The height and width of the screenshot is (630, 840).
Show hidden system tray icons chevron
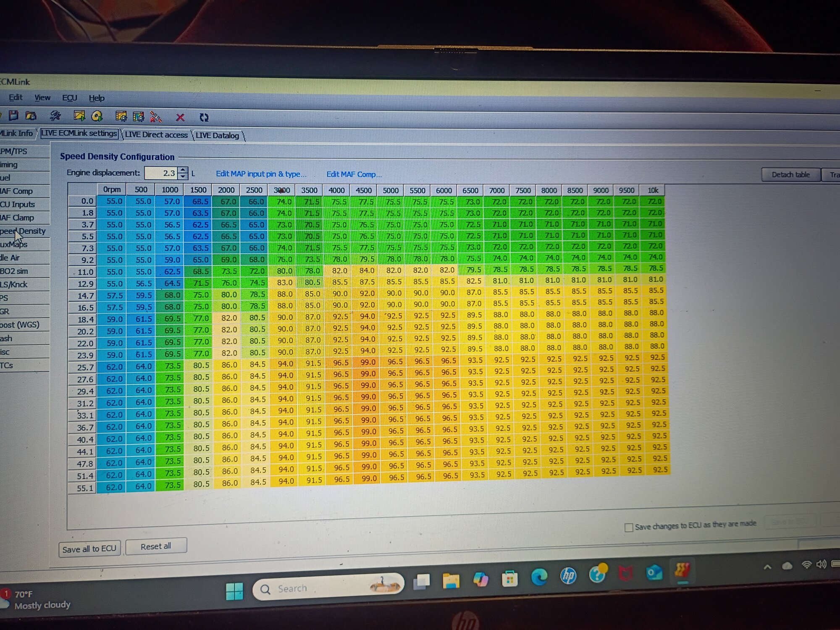tap(767, 567)
